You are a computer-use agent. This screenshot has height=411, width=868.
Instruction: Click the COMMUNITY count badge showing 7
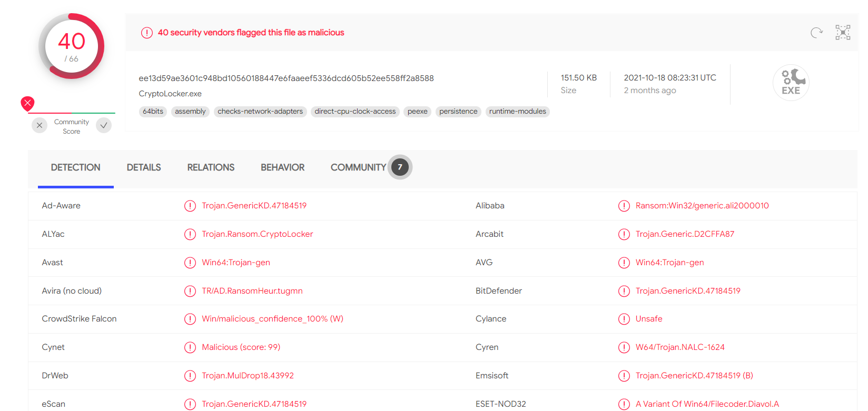point(400,167)
